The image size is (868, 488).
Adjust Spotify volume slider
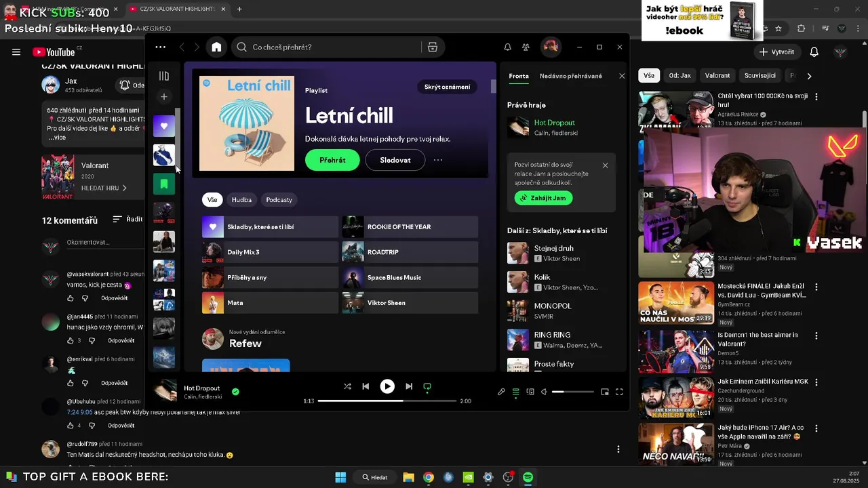click(573, 392)
